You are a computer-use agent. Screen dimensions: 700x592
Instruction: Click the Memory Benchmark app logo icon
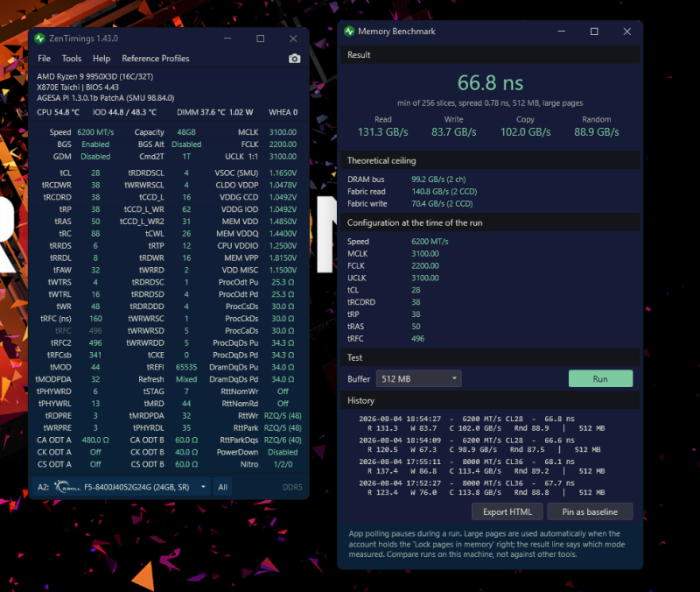click(x=349, y=32)
